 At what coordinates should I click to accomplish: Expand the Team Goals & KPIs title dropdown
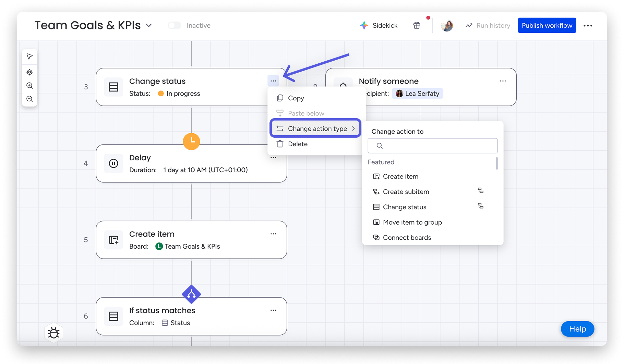click(x=149, y=25)
